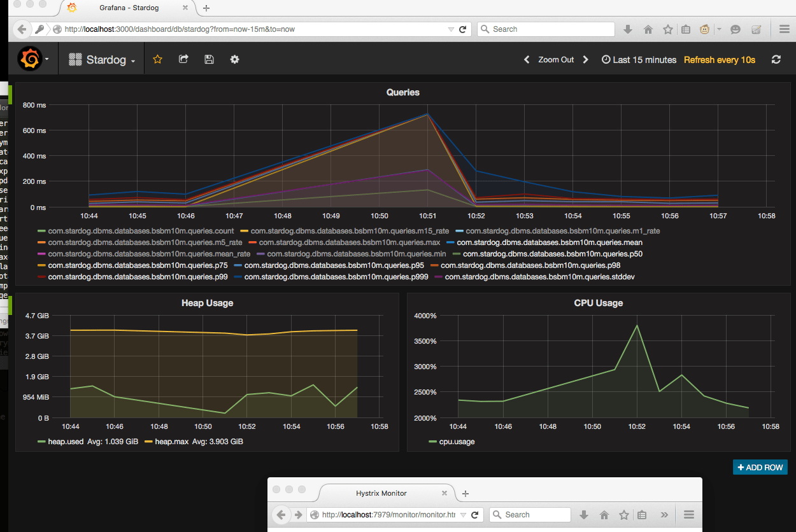This screenshot has height=532, width=796.
Task: Click the Greasemonkey monkey icon
Action: pyautogui.click(x=706, y=29)
